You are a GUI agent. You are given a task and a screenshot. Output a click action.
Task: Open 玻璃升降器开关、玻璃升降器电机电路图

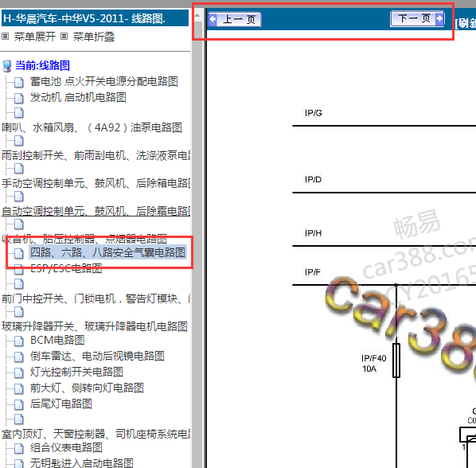95,326
